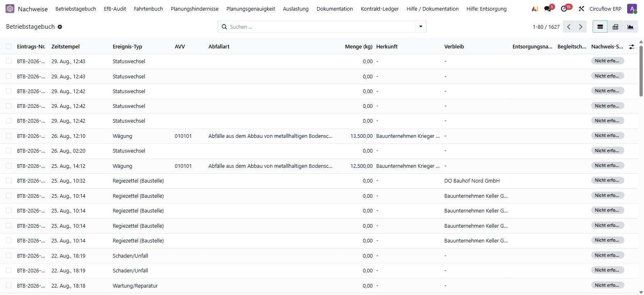Click AVV code 010101 in 26. Aug. row
This screenshot has width=644, height=295.
click(x=183, y=136)
